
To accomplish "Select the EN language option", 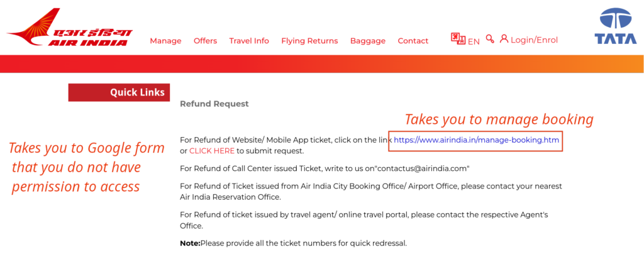I will (x=474, y=41).
